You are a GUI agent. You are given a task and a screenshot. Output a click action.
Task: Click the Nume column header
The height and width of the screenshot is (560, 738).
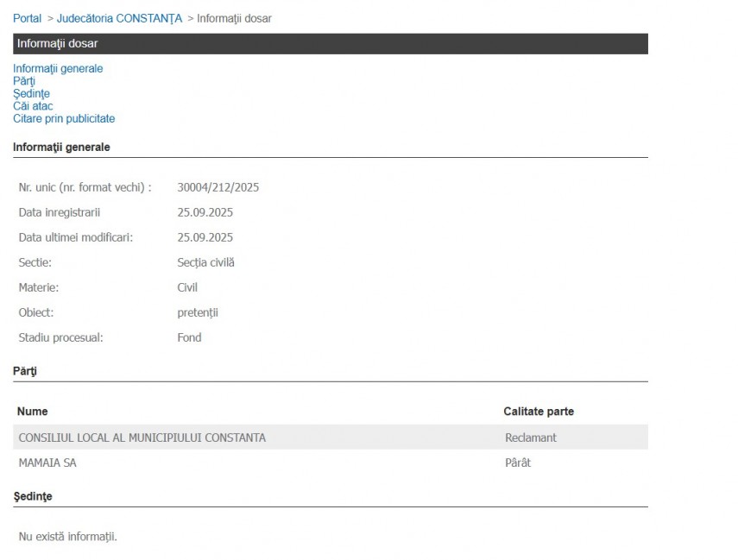click(x=33, y=412)
